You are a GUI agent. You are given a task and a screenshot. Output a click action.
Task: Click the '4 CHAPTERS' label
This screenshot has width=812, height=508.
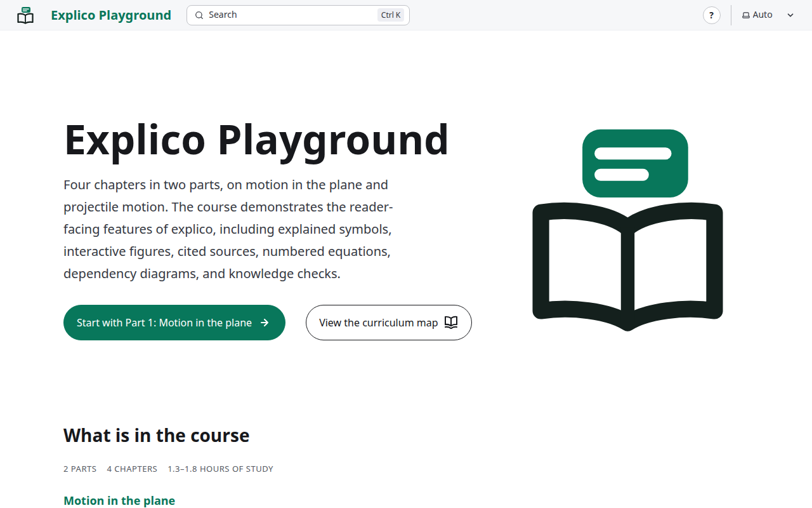tap(132, 469)
